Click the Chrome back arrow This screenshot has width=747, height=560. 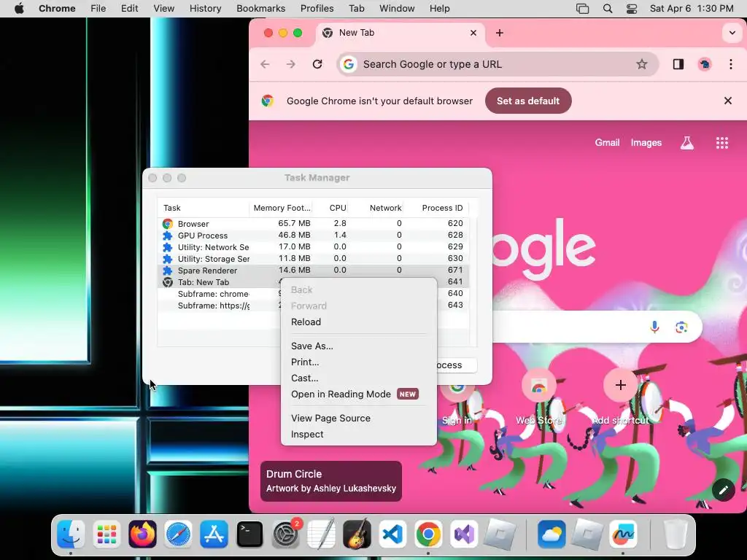(265, 64)
